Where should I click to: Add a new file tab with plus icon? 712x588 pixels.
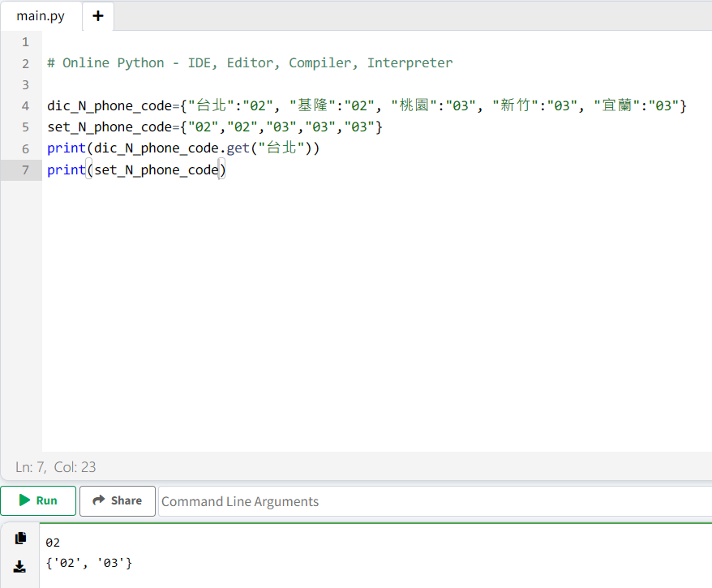tap(97, 16)
